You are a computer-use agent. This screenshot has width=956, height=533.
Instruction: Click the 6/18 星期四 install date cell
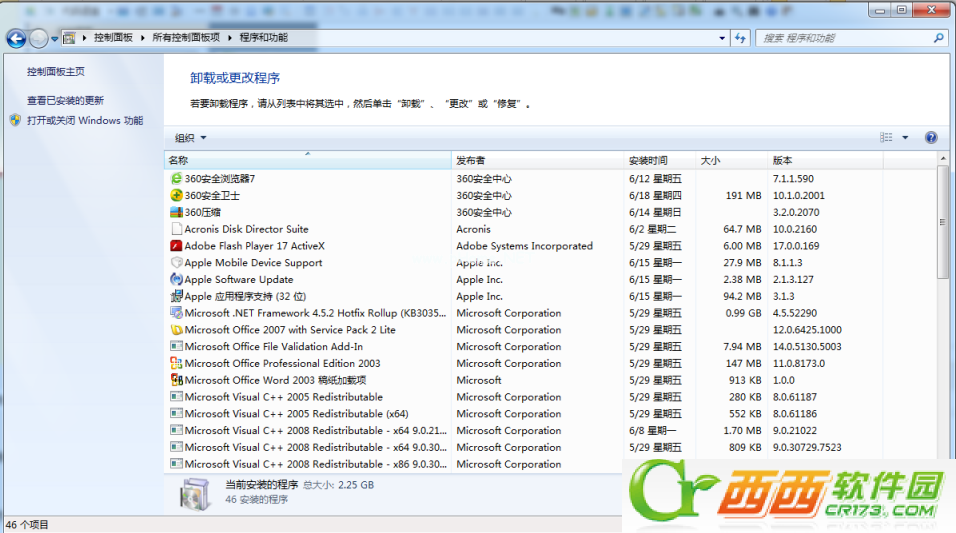[x=655, y=196]
